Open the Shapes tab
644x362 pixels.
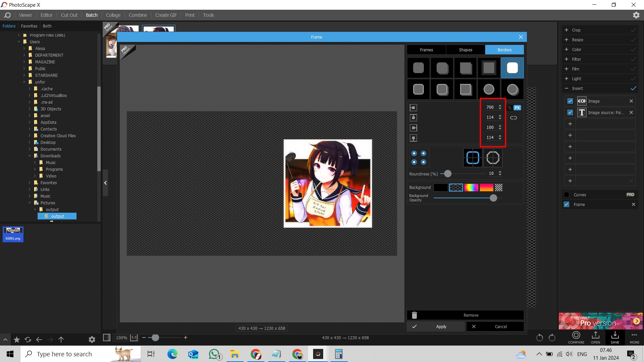(465, 50)
